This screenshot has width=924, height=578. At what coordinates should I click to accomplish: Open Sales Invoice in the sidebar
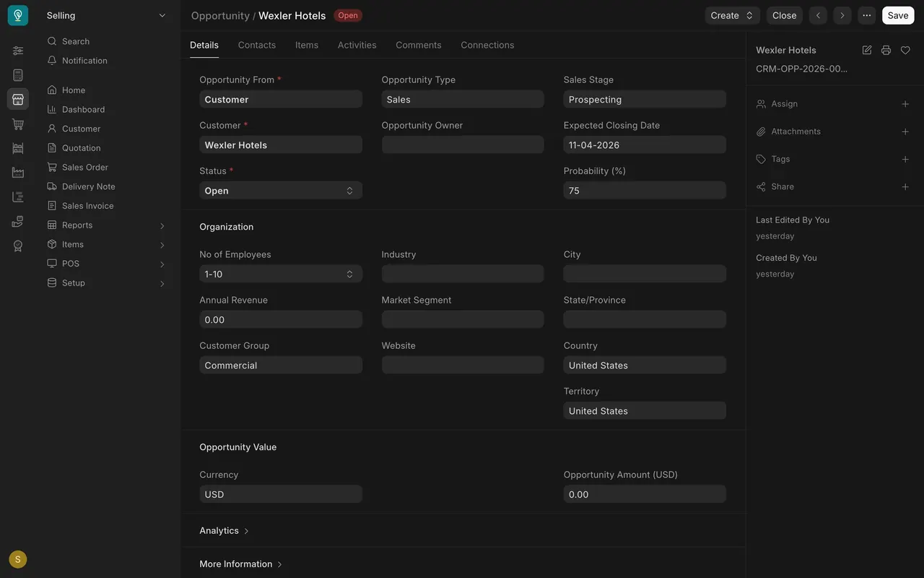click(x=88, y=205)
